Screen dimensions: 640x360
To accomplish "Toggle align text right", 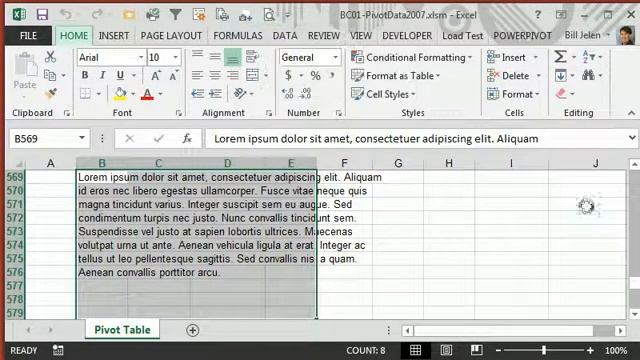I will pos(232,76).
